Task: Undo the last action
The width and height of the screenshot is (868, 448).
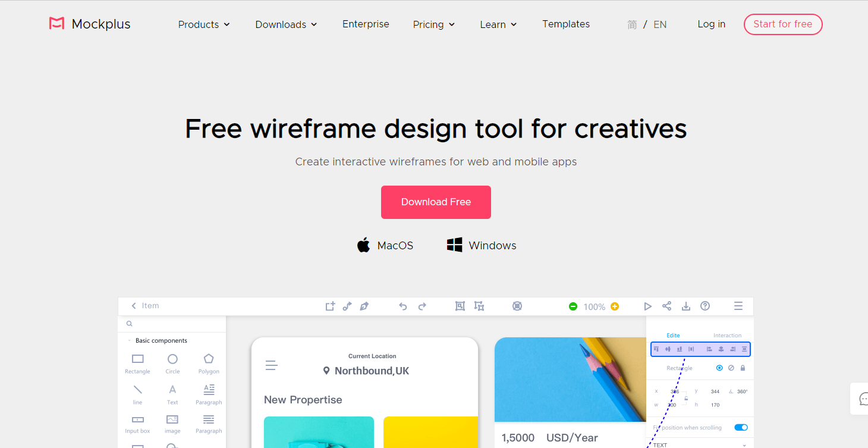Action: pyautogui.click(x=403, y=306)
